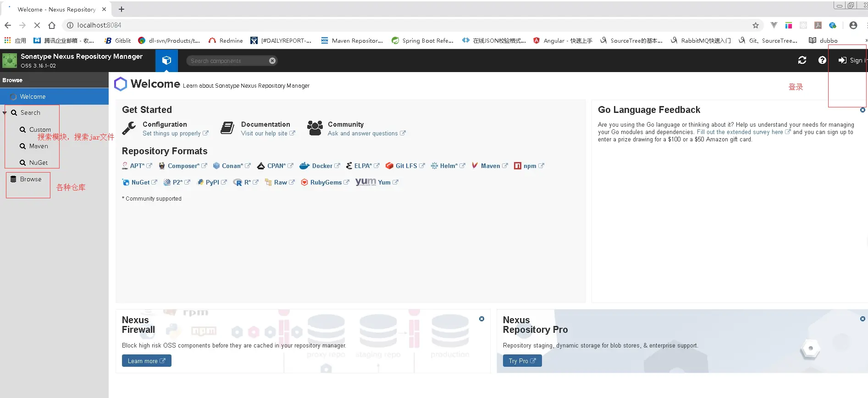Open Set things up properly link
The image size is (868, 398).
pyautogui.click(x=175, y=134)
